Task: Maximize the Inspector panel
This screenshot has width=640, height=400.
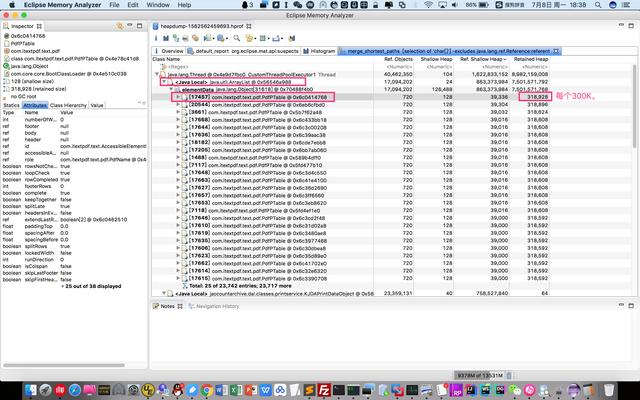Action: click(x=140, y=26)
